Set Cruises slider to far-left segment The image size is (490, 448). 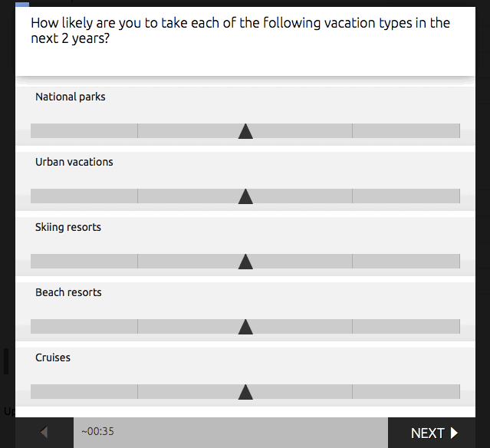(x=84, y=391)
